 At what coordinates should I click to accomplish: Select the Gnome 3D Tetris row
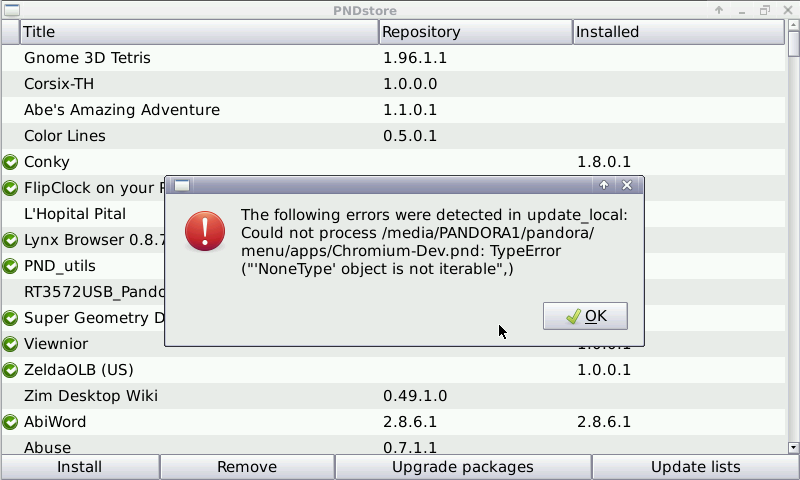(87, 58)
